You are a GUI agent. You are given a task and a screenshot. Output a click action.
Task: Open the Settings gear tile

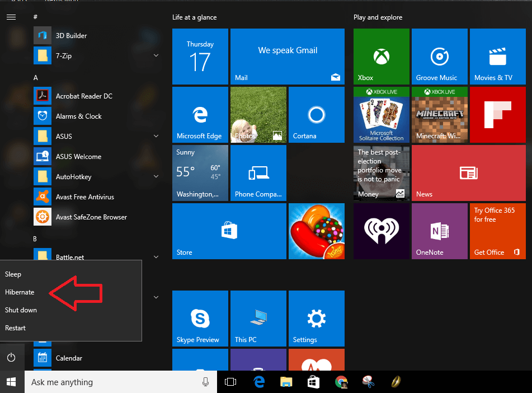pyautogui.click(x=317, y=319)
